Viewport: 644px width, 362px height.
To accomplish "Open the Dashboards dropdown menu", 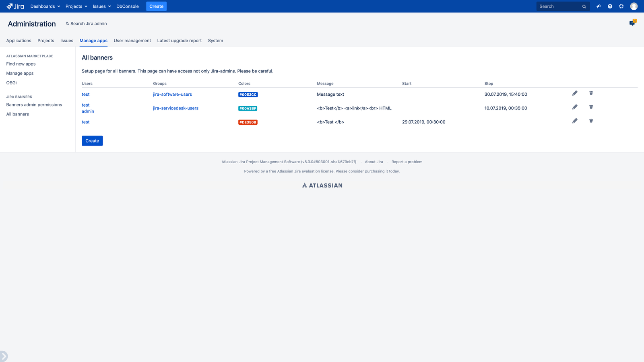I will point(45,6).
